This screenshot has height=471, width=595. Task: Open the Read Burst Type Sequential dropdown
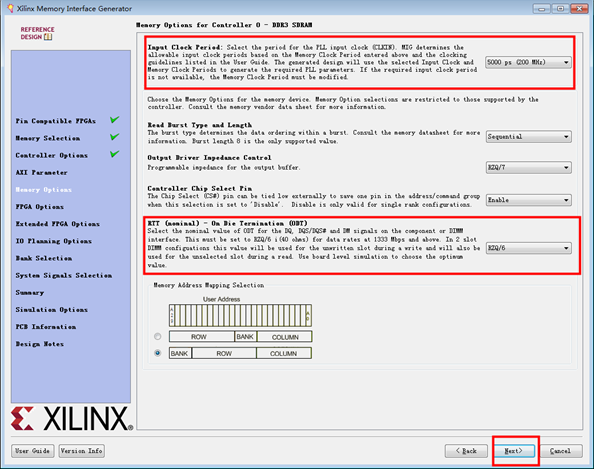click(529, 137)
